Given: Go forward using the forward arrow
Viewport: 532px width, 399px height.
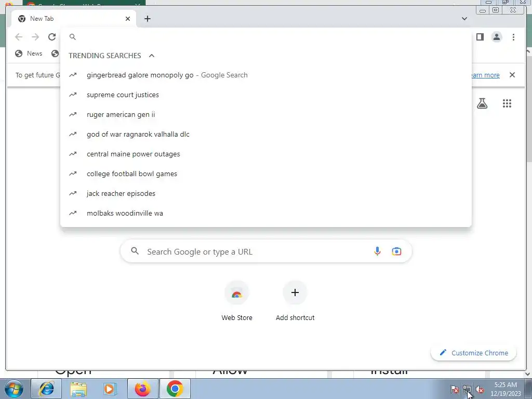Looking at the screenshot, I should tap(35, 37).
